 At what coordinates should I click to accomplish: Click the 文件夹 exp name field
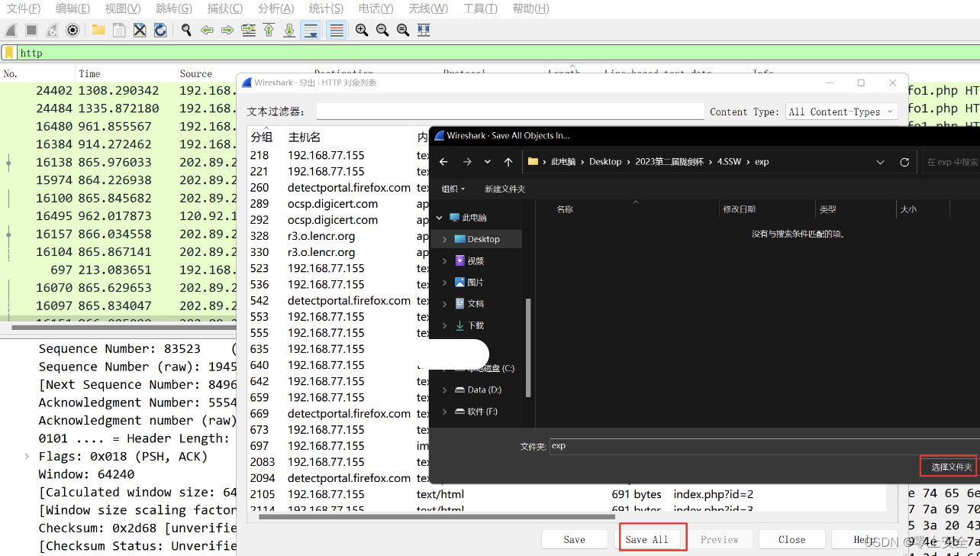(x=764, y=446)
